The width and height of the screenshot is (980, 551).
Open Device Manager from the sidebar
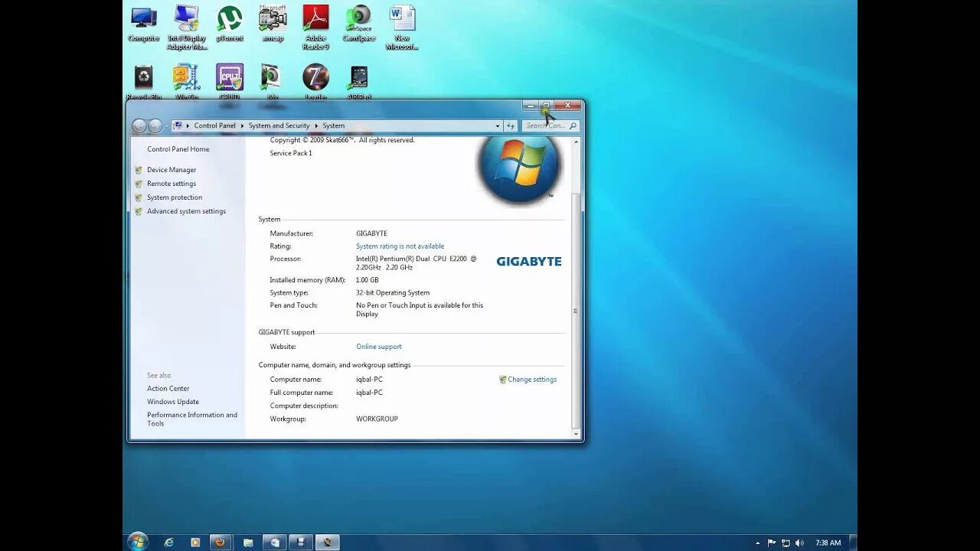[x=171, y=170]
